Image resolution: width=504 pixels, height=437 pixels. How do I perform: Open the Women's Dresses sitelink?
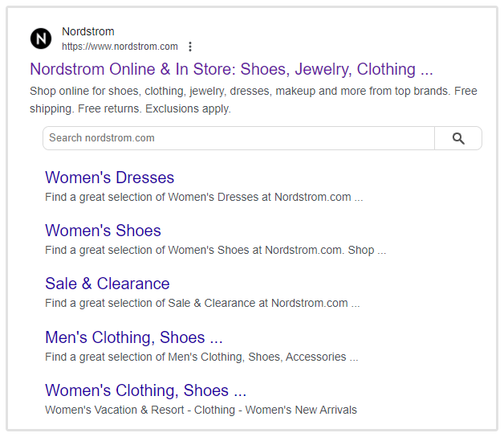109,178
